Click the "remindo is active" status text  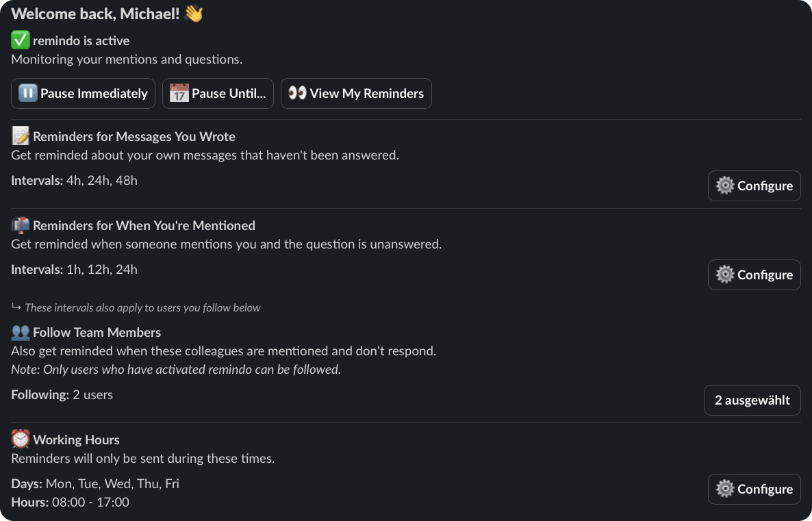(81, 41)
